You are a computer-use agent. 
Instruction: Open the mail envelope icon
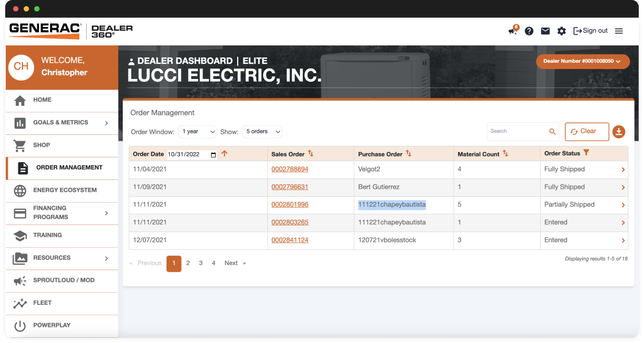pos(545,31)
